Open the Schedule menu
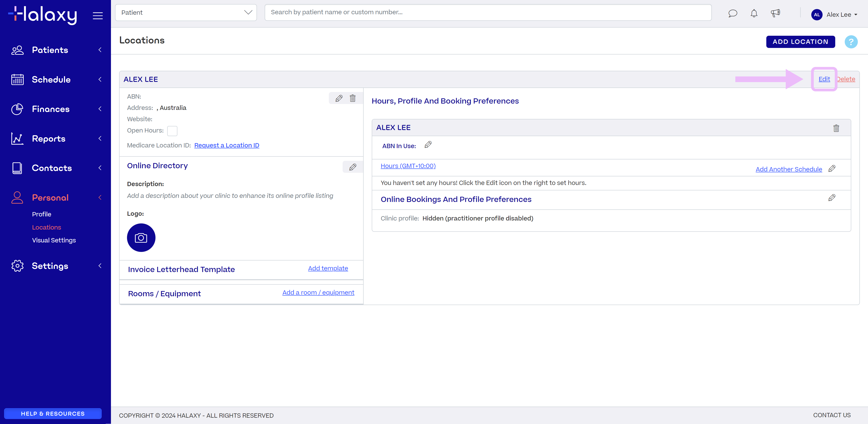 (51, 80)
